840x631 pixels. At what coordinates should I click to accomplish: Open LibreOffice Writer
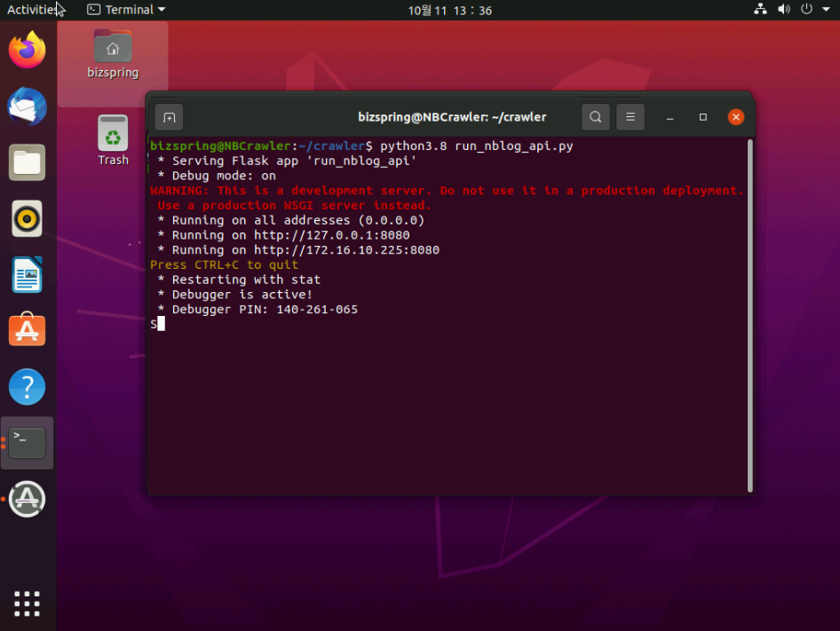[27, 275]
